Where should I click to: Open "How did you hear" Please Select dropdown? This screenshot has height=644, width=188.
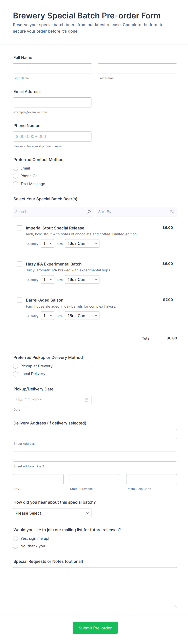point(52,513)
